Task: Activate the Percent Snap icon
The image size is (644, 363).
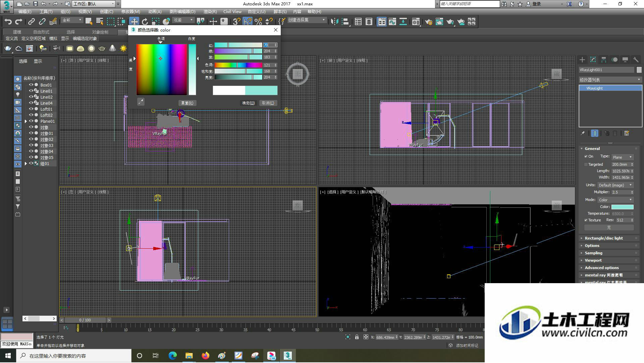Action: point(258,22)
